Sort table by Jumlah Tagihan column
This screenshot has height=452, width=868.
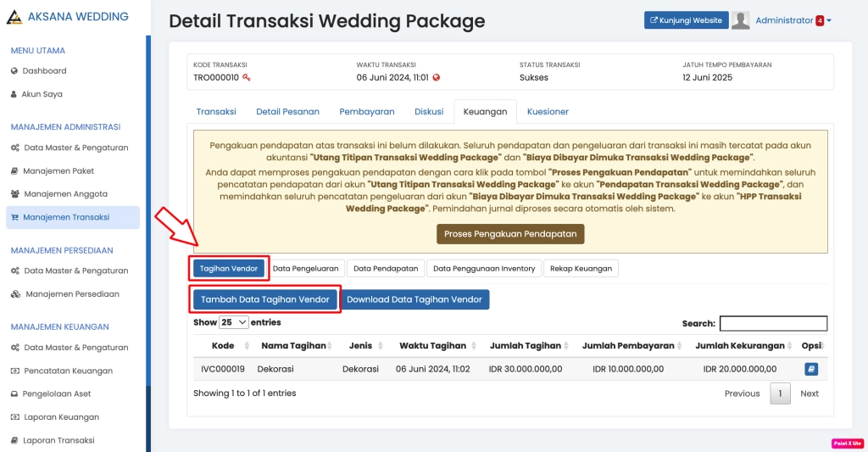526,346
